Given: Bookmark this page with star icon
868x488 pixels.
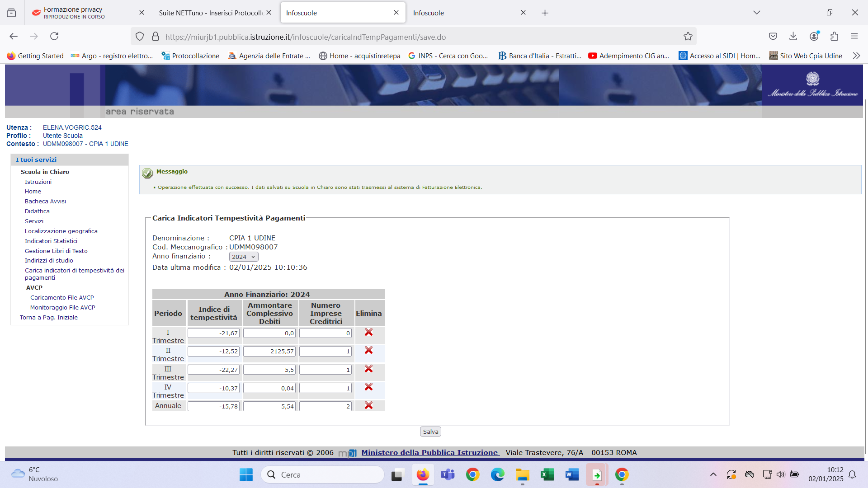Looking at the screenshot, I should pos(688,37).
